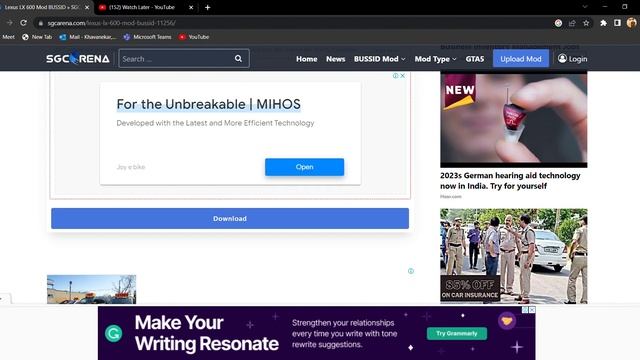Expand the BUSSID Mod dropdown
Image resolution: width=640 pixels, height=360 pixels.
380,59
